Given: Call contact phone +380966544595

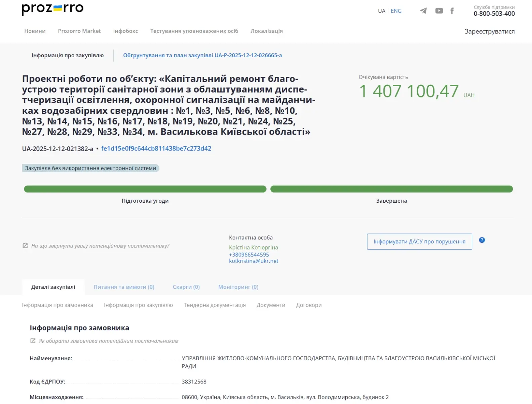Looking at the screenshot, I should point(249,255).
